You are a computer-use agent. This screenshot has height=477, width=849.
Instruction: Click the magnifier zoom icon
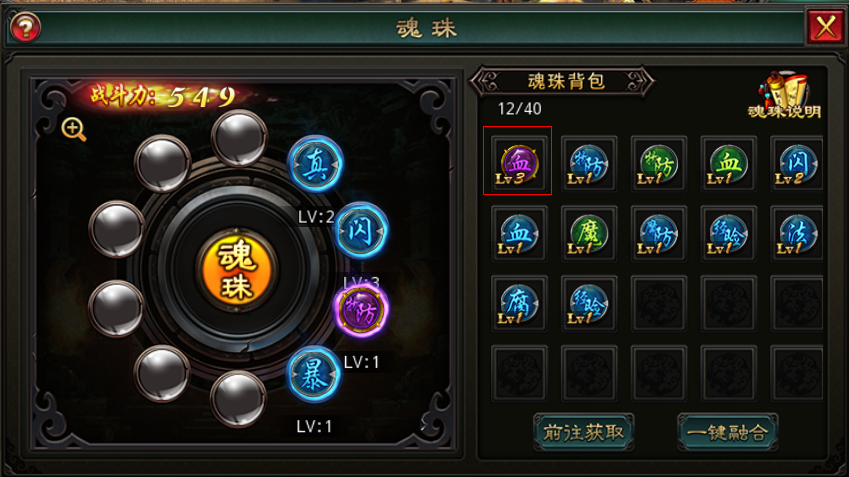click(x=74, y=129)
